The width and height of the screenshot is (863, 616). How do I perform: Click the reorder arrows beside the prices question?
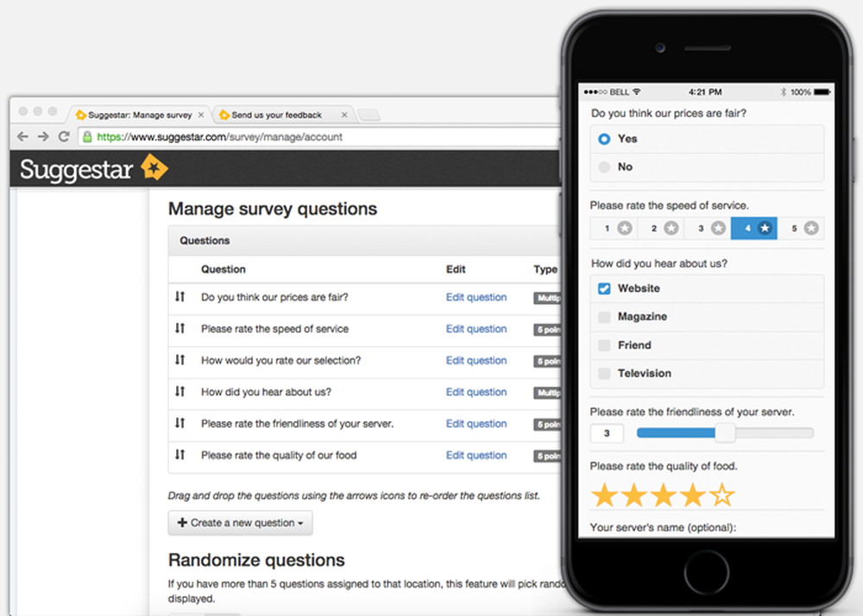(180, 297)
